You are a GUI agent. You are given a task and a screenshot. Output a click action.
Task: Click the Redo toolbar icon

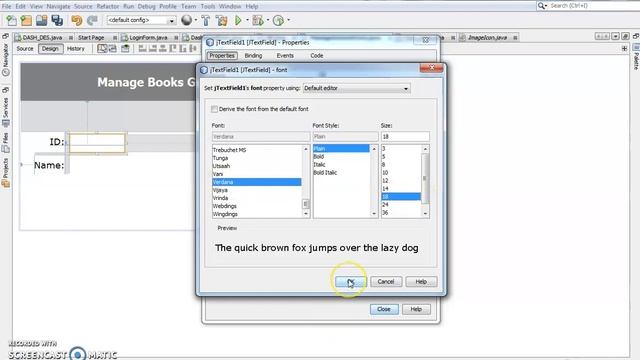92,20
